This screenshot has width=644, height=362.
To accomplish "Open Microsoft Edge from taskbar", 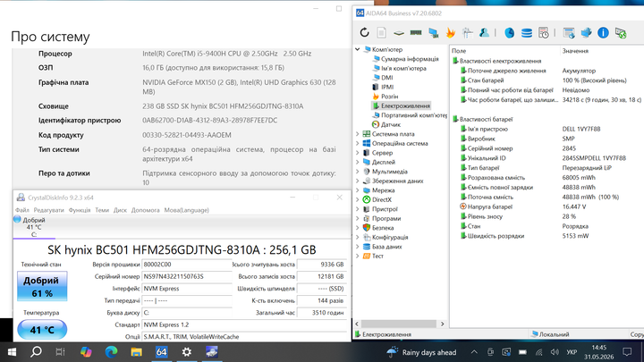I will (111, 352).
